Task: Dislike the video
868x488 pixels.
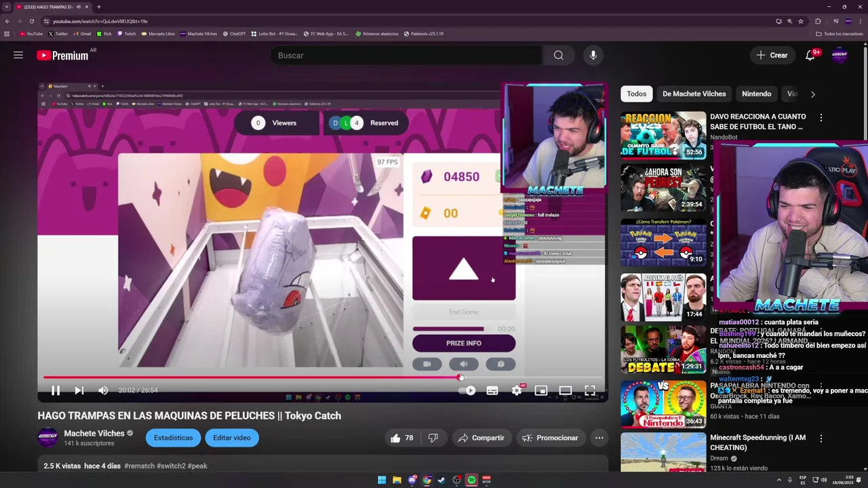Action: coord(433,438)
